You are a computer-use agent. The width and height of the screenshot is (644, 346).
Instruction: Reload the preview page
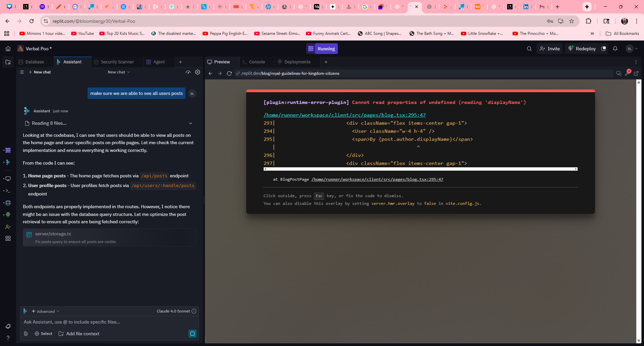[229, 73]
